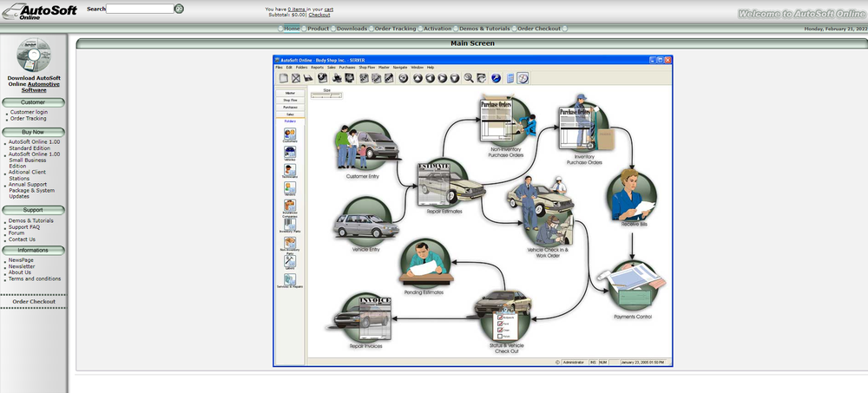
Task: Open the Services & Repairs folder icon
Action: click(x=290, y=279)
